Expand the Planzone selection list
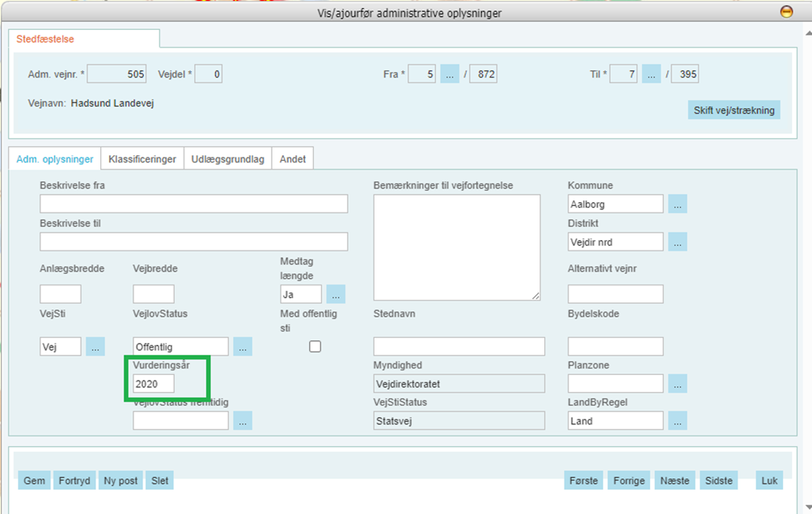Viewport: 812px width, 514px height. pos(677,384)
